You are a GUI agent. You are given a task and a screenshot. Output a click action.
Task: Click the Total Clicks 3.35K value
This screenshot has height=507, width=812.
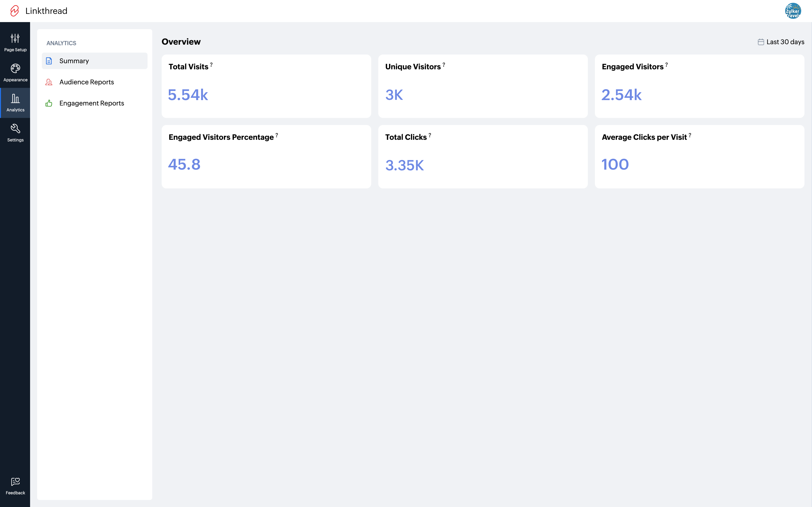(404, 165)
